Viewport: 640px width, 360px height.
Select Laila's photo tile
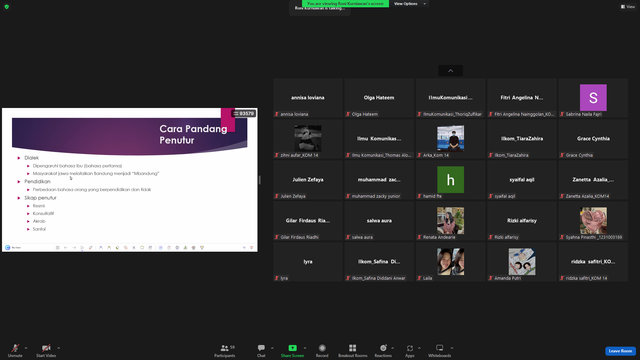[451, 262]
